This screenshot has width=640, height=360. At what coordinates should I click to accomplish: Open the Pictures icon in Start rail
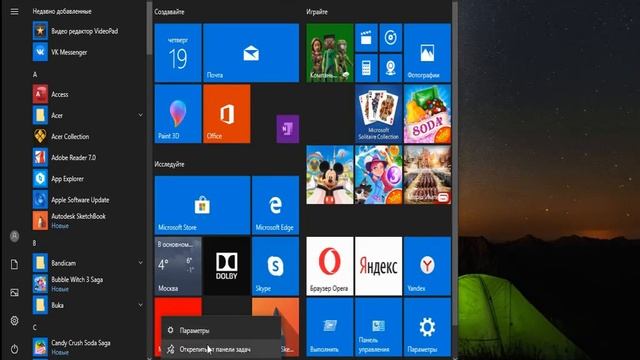(14, 293)
